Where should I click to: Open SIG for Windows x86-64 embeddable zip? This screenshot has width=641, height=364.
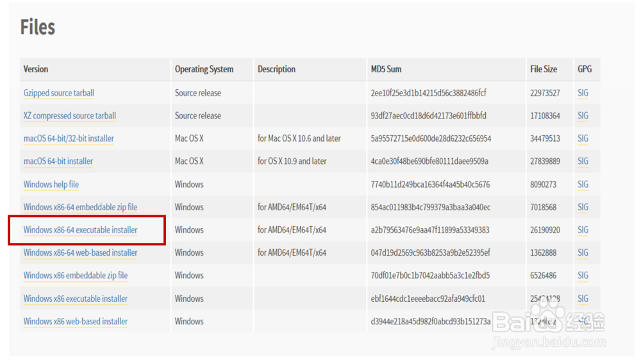click(x=583, y=207)
